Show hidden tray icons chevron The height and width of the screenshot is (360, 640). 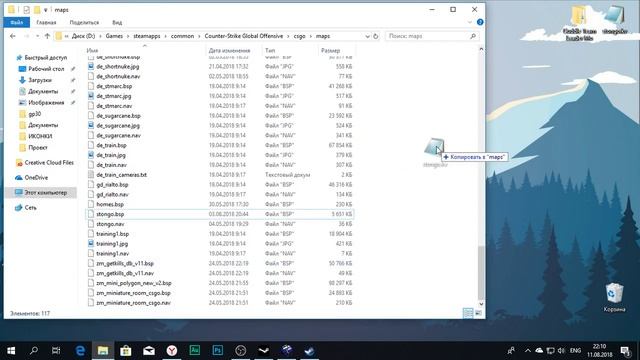pos(527,351)
